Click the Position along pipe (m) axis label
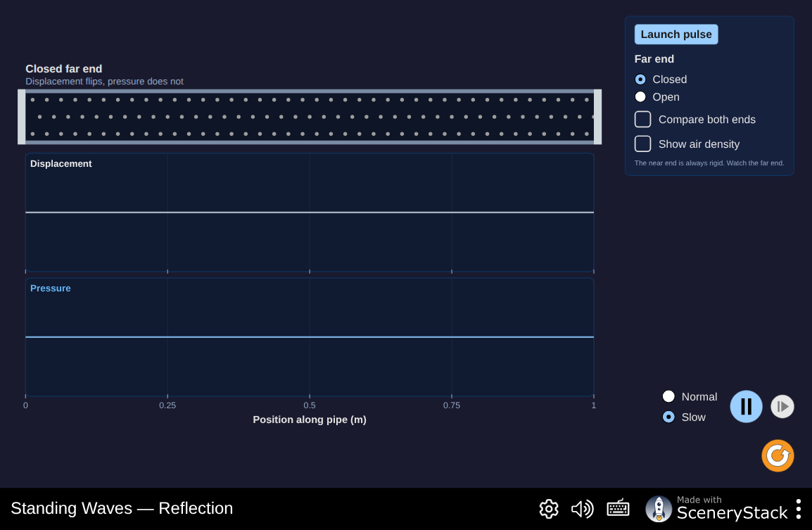 pyautogui.click(x=309, y=419)
